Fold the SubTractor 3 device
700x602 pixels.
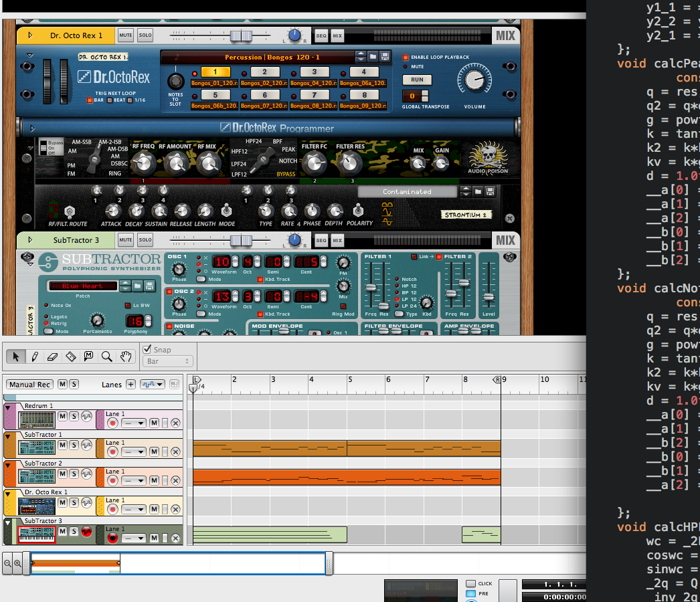pyautogui.click(x=30, y=239)
